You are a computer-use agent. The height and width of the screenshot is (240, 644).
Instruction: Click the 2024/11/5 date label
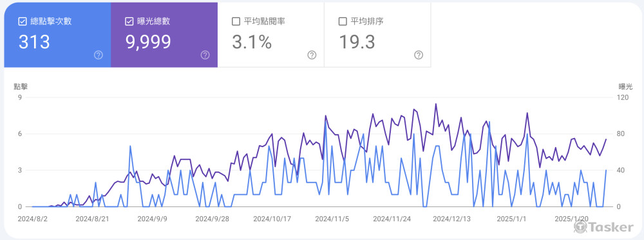click(x=332, y=219)
